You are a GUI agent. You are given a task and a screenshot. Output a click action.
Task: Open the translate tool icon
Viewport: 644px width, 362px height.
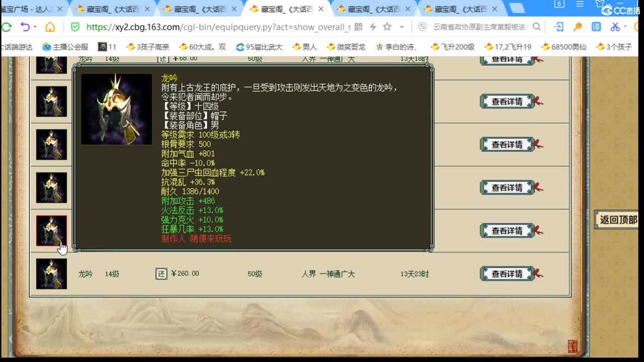pyautogui.click(x=596, y=27)
